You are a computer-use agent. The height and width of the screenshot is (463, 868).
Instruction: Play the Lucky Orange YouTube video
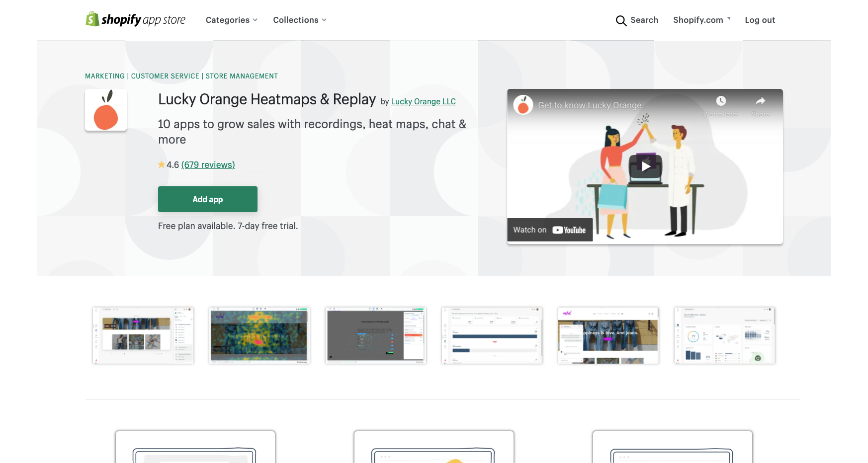coord(645,166)
